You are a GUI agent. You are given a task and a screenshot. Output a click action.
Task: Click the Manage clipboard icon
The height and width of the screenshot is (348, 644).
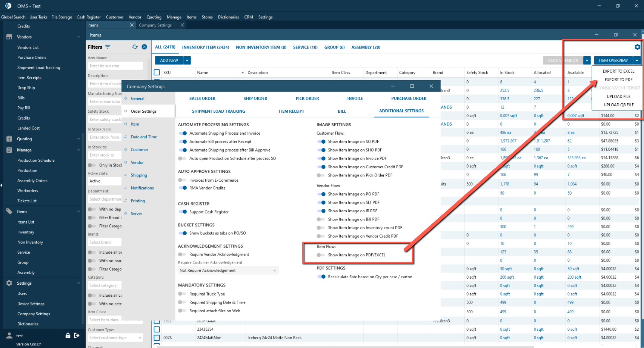pos(9,150)
